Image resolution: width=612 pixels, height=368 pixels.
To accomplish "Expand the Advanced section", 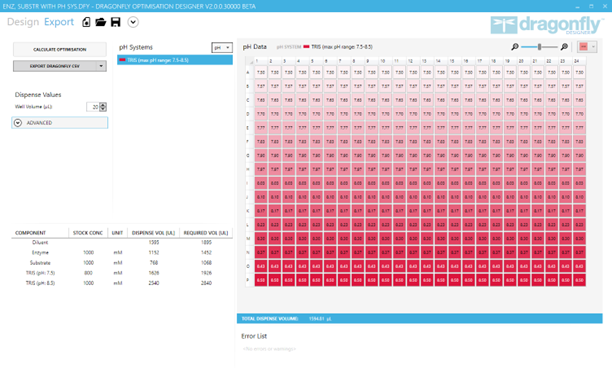I will tap(60, 123).
